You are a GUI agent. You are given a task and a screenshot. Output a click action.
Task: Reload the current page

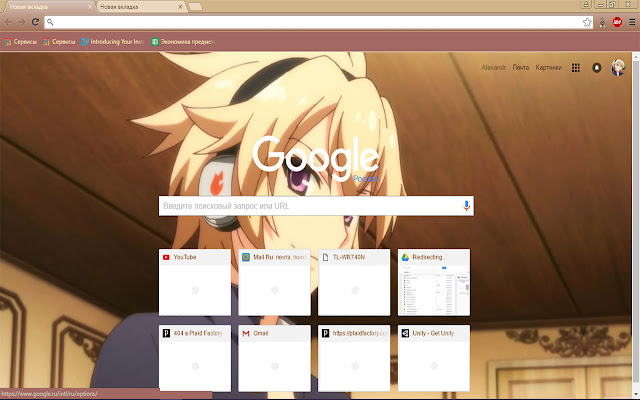tap(36, 22)
